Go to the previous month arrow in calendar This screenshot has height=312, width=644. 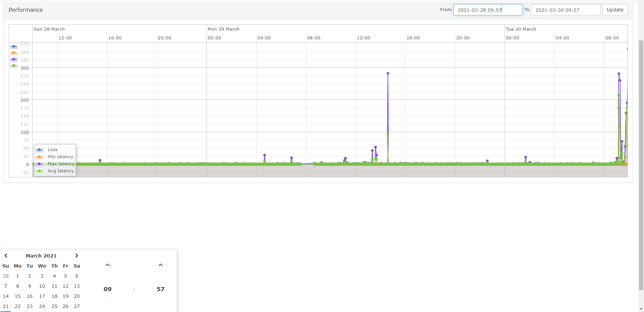(6, 255)
